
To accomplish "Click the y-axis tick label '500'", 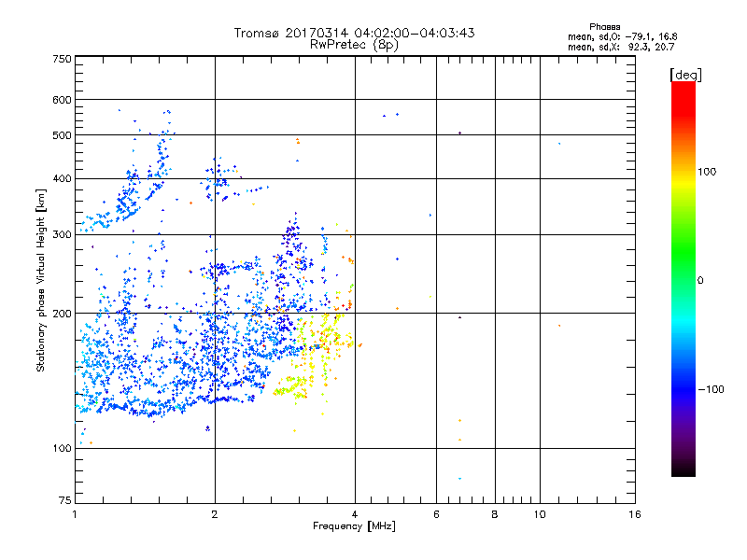I will tap(62, 135).
